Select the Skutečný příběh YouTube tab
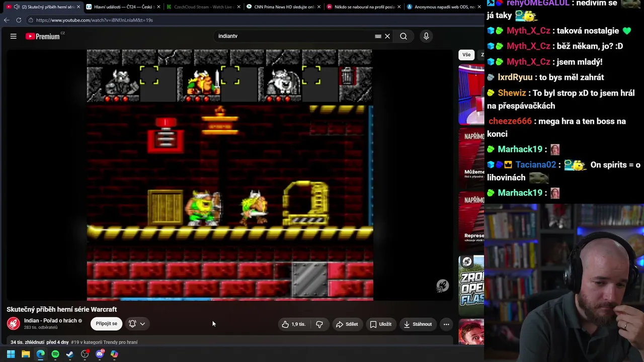 (43, 7)
